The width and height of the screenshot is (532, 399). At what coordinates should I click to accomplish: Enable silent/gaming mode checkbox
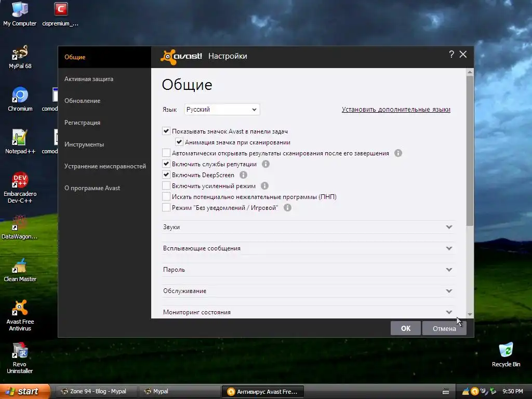point(166,207)
